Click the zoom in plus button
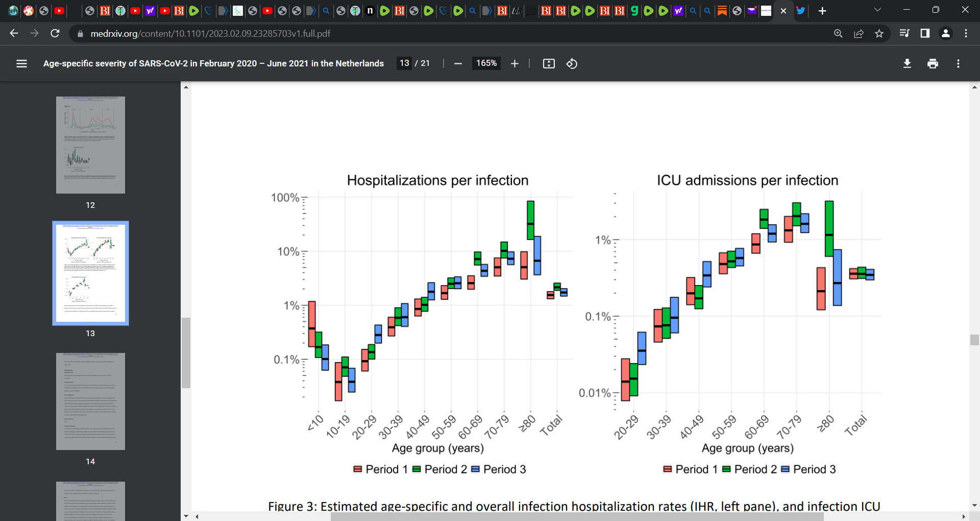 (x=514, y=63)
